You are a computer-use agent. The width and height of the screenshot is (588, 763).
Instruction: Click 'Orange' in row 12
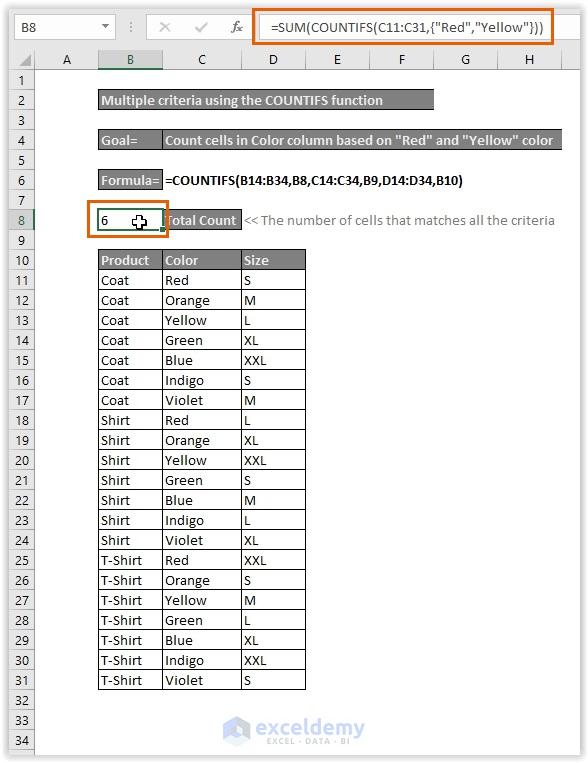[202, 300]
